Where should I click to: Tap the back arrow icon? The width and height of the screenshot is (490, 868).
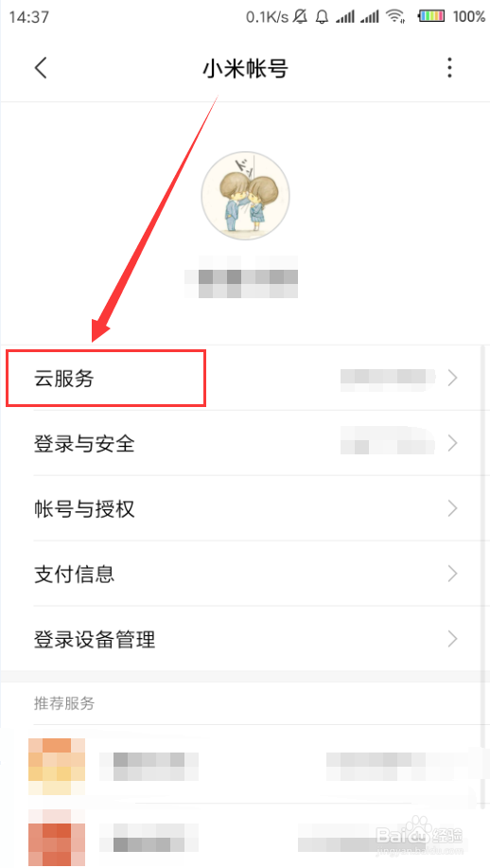[41, 68]
